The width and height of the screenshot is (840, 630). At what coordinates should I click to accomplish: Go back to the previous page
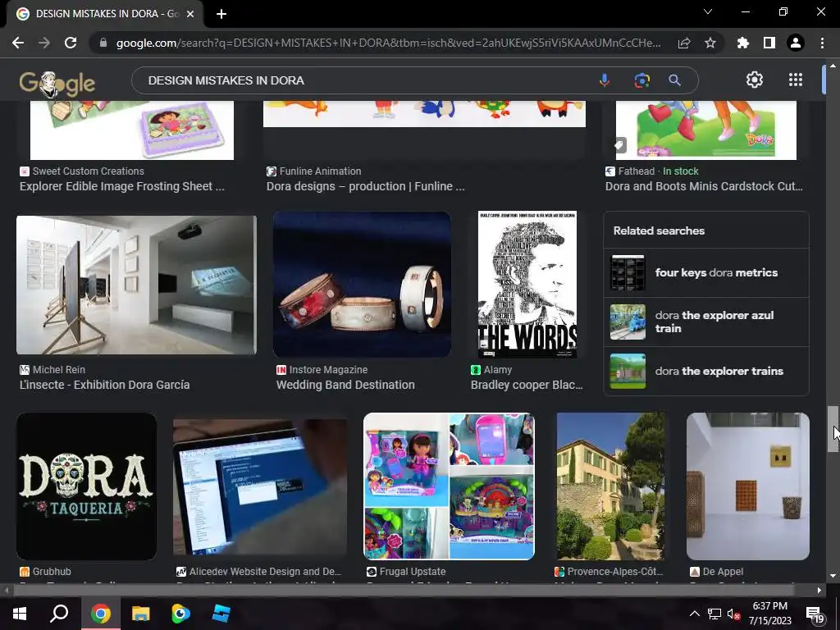[x=18, y=43]
